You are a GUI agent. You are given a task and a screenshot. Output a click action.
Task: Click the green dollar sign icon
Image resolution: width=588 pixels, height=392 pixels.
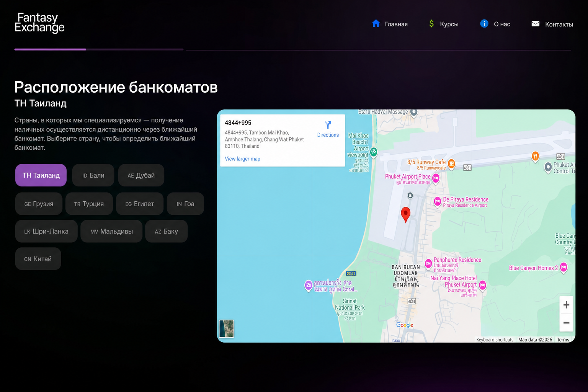431,24
